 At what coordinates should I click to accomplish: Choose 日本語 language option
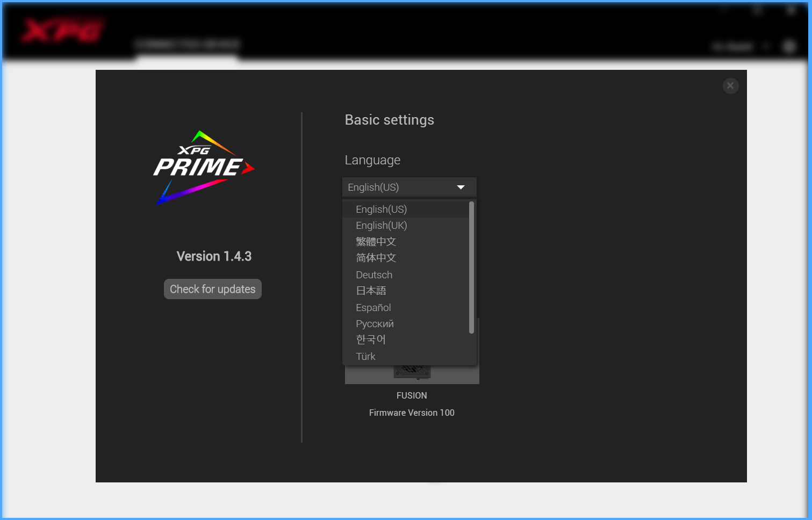coord(406,291)
